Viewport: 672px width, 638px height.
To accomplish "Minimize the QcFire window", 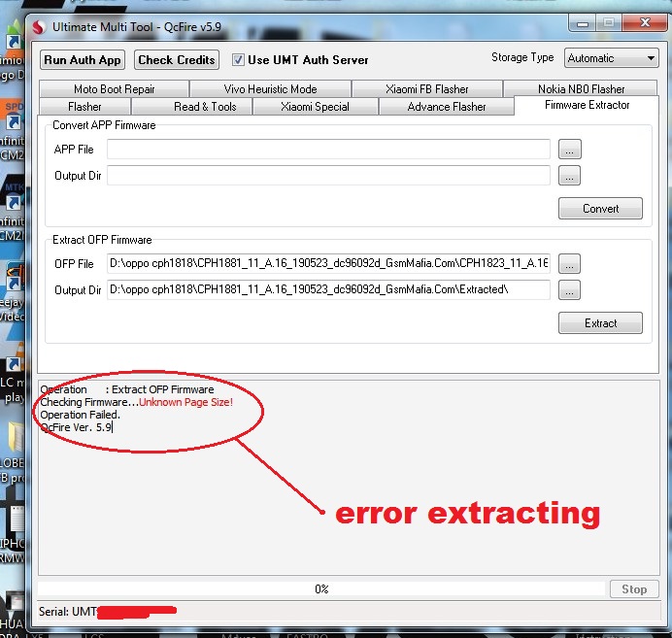I will tap(582, 23).
